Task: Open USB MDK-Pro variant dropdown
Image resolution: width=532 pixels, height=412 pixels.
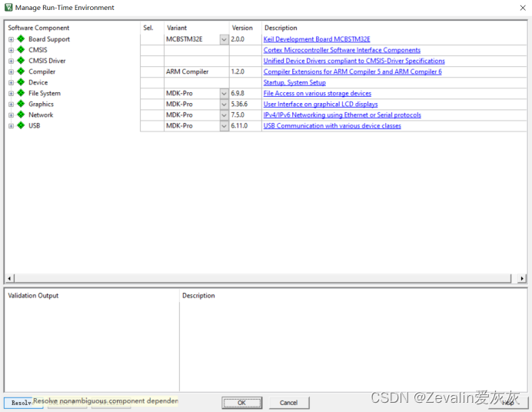Action: coord(224,126)
